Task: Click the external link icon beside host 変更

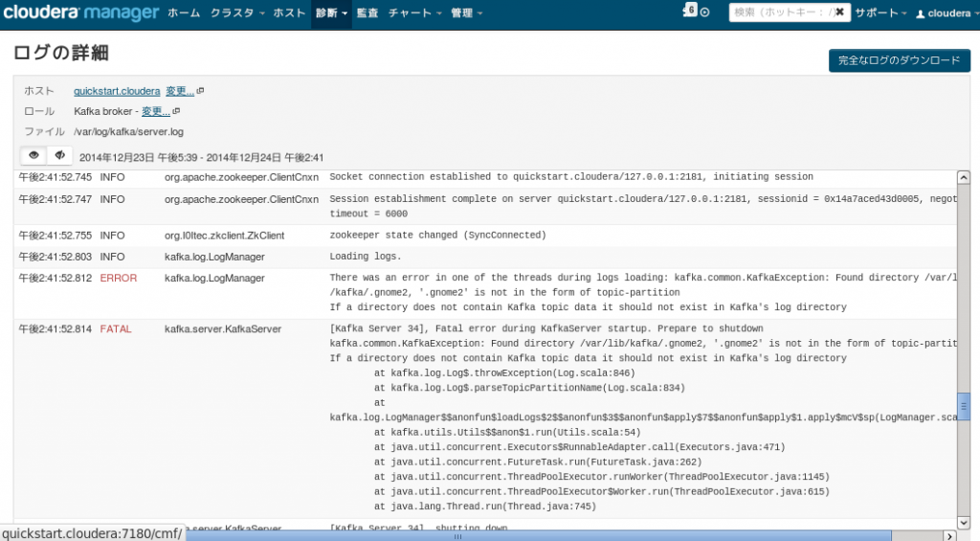Action: (x=200, y=91)
